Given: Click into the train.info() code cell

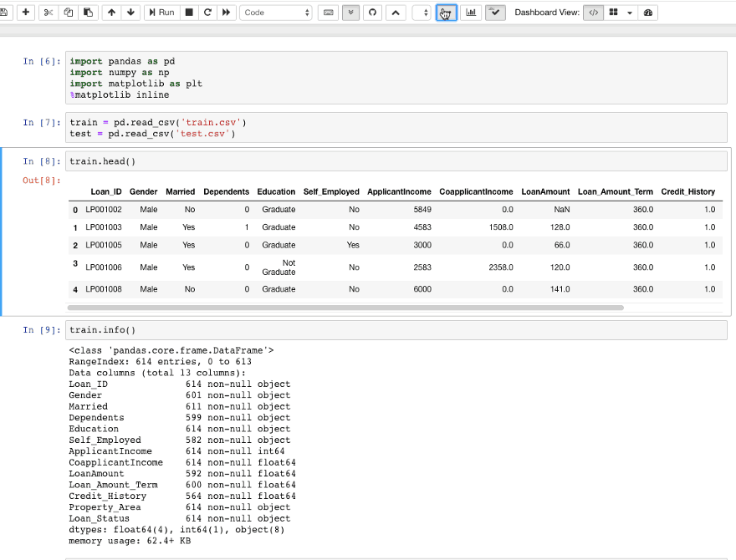Looking at the screenshot, I should click(396, 330).
